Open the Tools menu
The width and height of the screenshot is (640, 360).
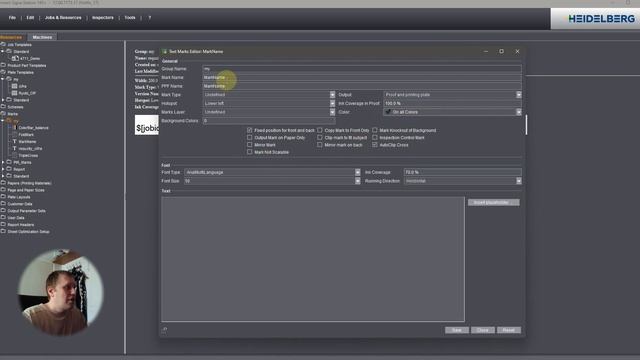click(x=130, y=18)
